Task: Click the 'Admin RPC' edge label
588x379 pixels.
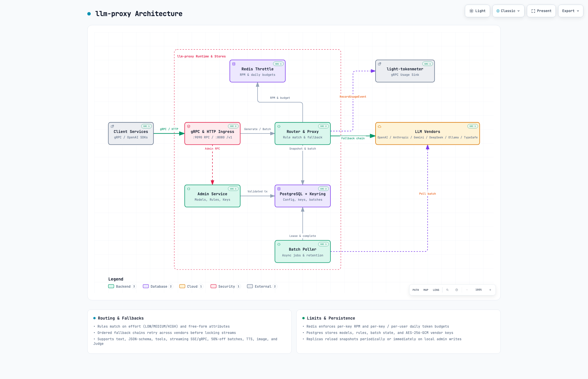Action: pos(212,149)
